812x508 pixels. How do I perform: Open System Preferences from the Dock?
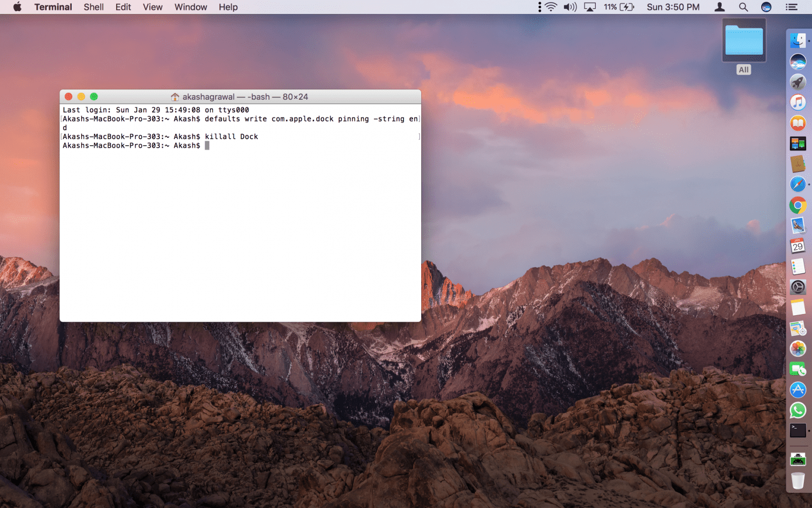798,287
